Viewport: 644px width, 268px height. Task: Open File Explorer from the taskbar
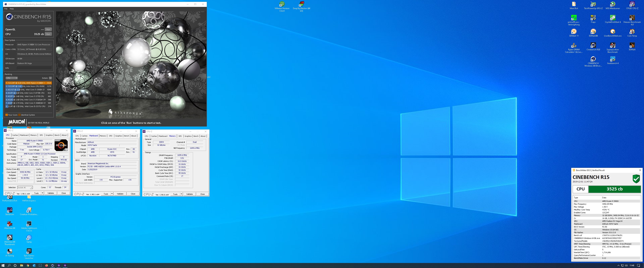(x=21, y=265)
